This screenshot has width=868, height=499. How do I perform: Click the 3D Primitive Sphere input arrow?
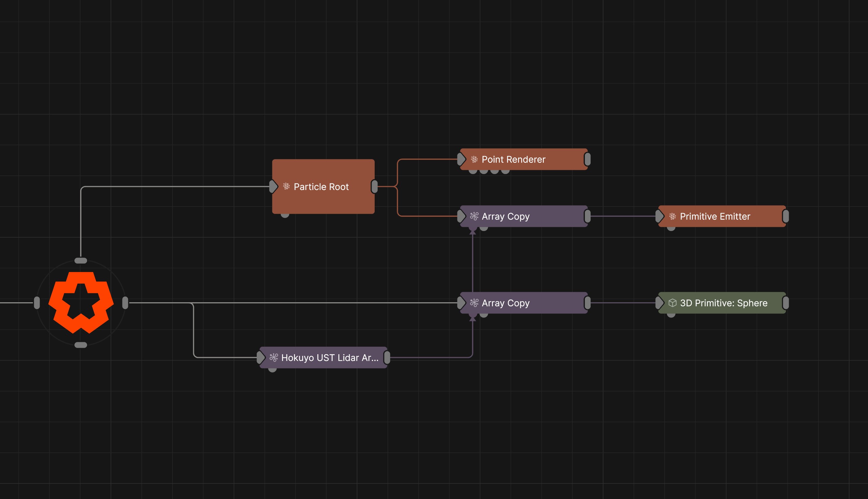[x=659, y=303]
